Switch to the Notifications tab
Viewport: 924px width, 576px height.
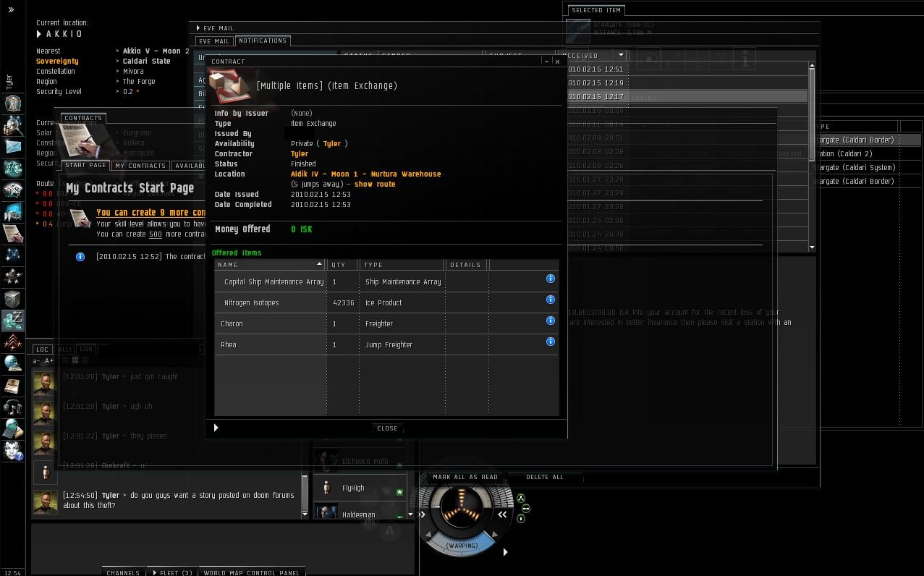point(262,41)
